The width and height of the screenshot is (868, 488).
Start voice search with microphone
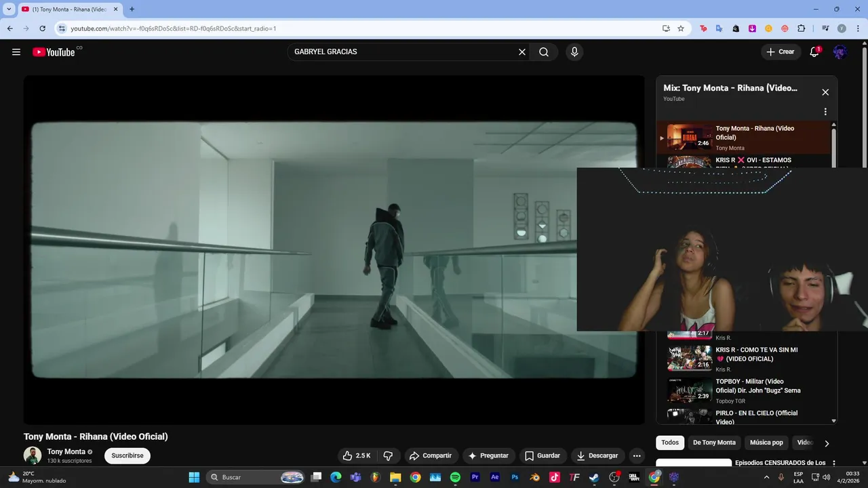pos(574,52)
